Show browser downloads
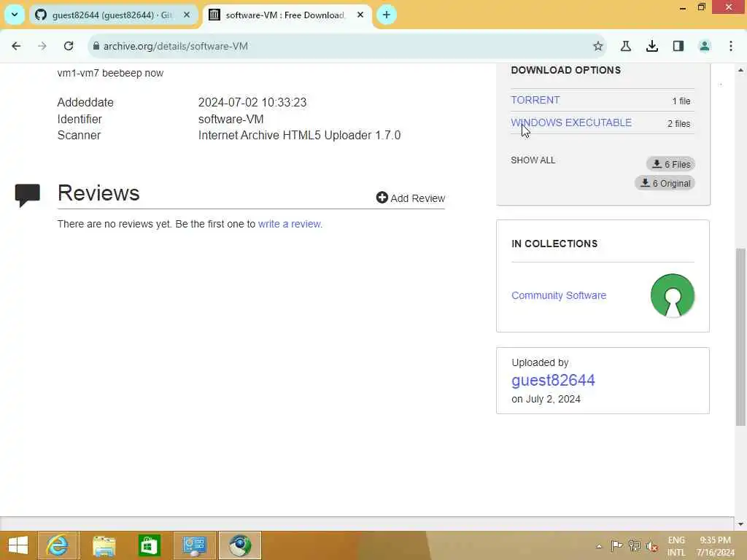 click(x=652, y=46)
